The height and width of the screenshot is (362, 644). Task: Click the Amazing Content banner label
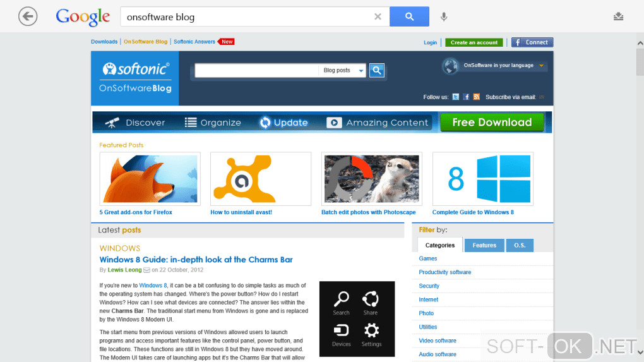387,123
